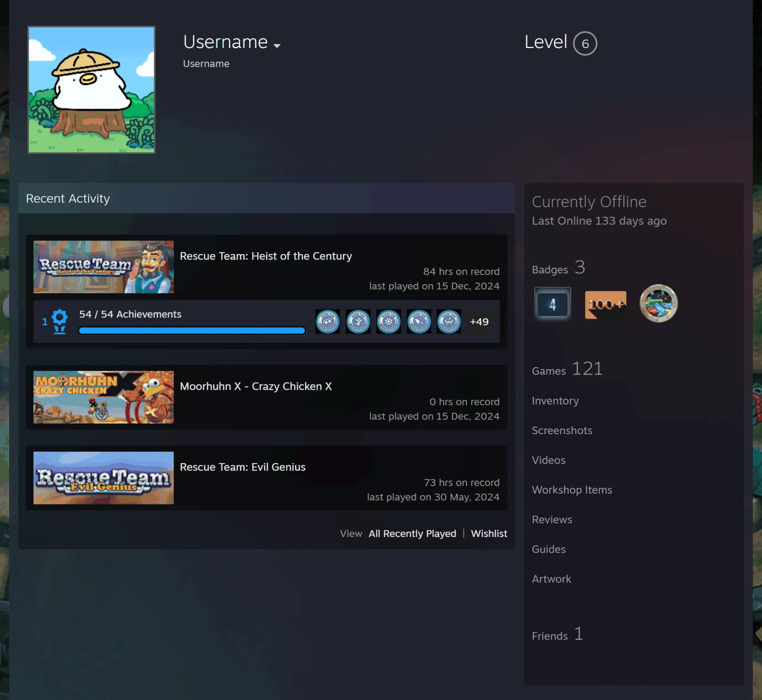Viewport: 762px width, 700px height.
Task: Open the Guides page
Action: tap(549, 550)
